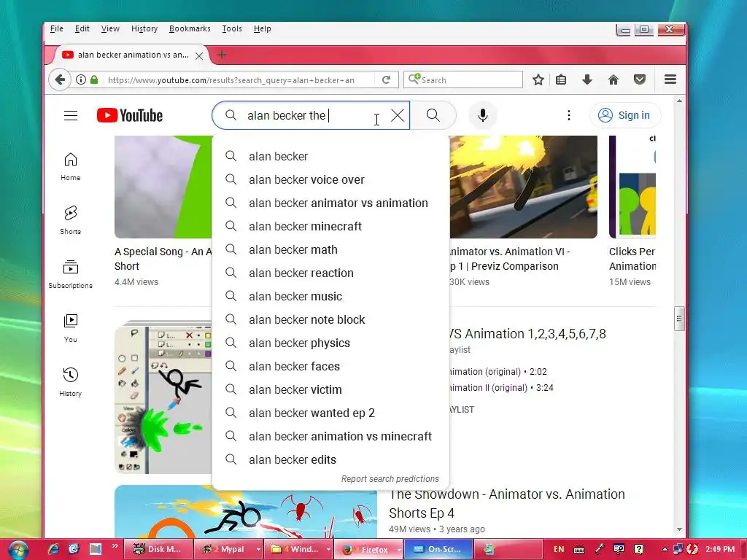
Task: Clear the YouTube search box text
Action: coord(398,115)
